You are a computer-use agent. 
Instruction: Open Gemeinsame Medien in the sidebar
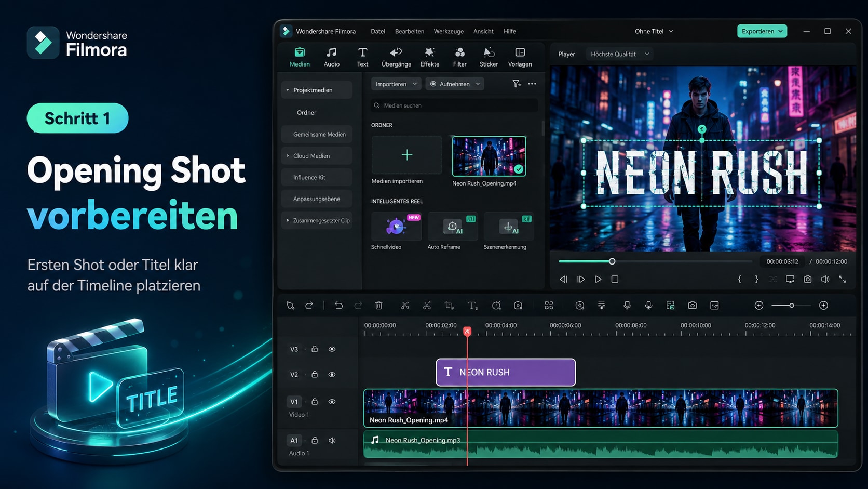click(317, 134)
